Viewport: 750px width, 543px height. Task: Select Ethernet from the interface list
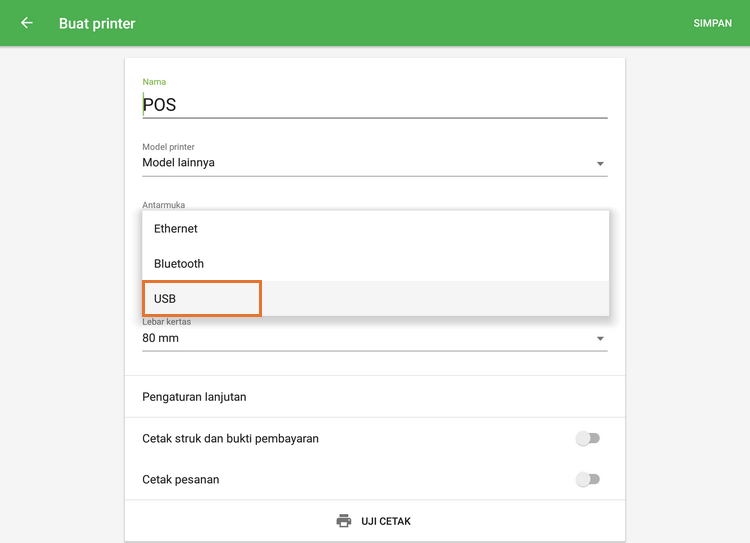(176, 229)
